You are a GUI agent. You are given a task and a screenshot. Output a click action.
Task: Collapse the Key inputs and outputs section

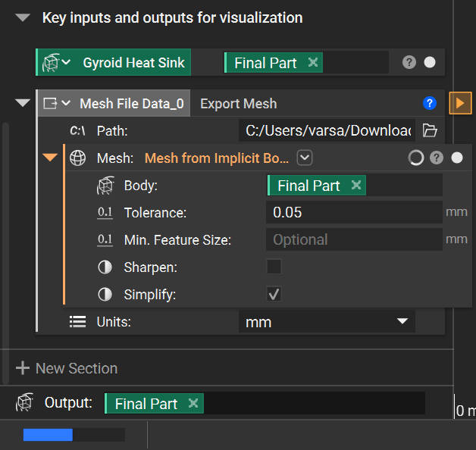23,18
